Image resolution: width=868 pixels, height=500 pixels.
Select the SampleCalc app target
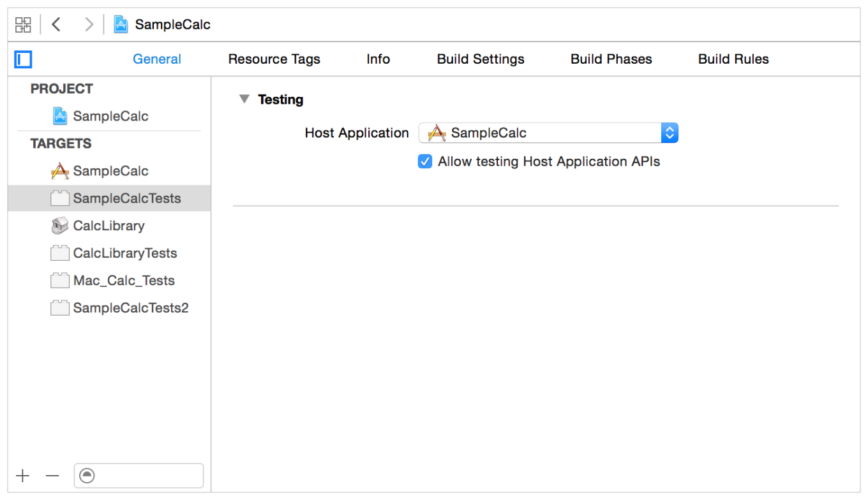coord(110,171)
